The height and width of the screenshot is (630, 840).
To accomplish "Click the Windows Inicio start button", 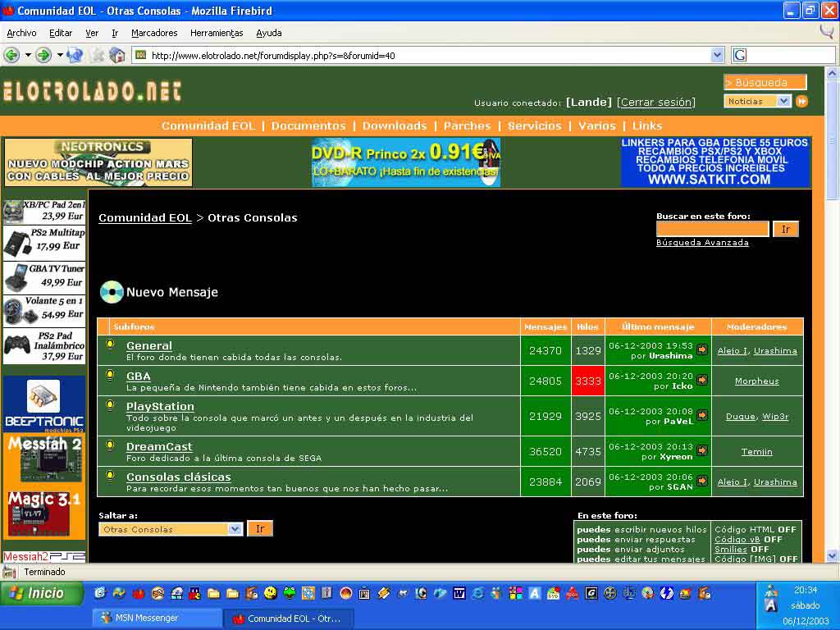I will tap(42, 593).
